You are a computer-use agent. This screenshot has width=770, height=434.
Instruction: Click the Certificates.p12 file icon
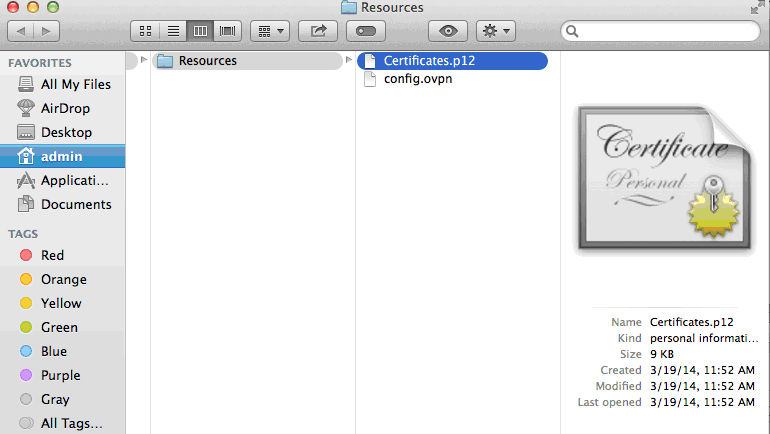370,61
